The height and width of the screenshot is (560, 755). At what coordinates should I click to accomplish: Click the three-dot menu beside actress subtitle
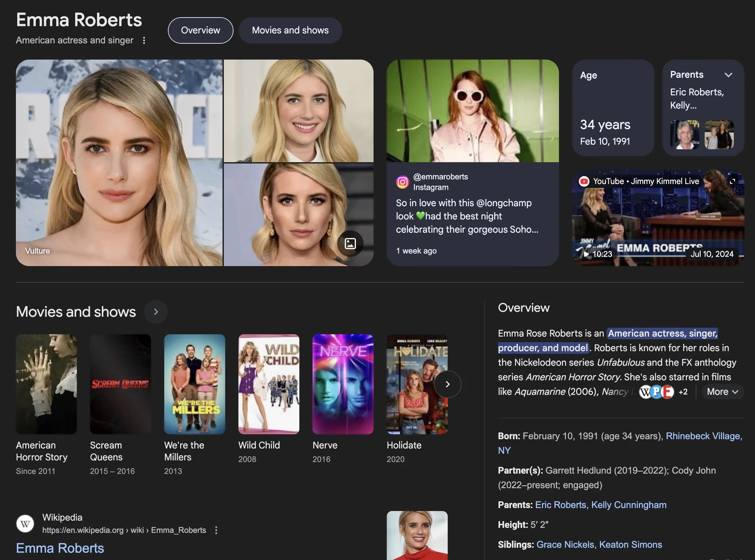pos(144,40)
